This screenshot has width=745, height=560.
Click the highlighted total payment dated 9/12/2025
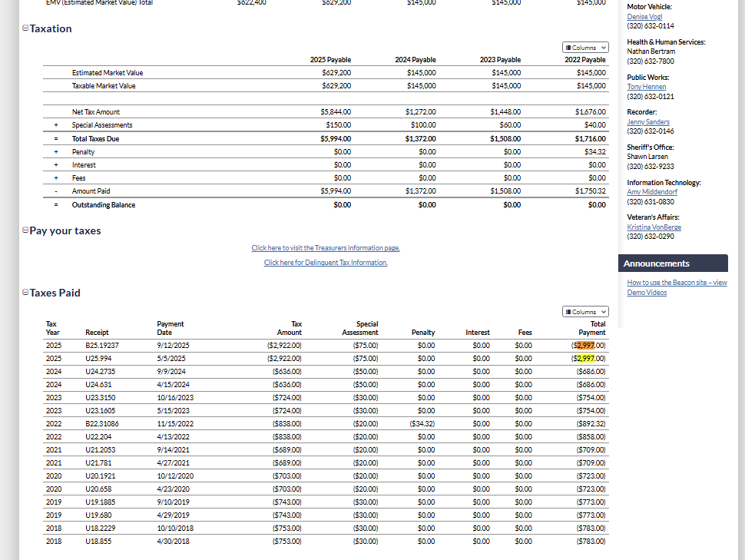(589, 346)
